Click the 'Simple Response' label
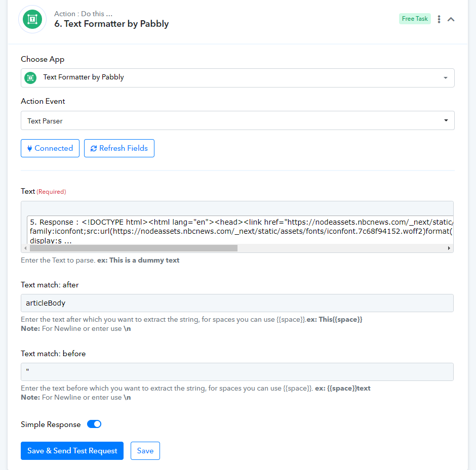476x470 pixels. [x=51, y=424]
